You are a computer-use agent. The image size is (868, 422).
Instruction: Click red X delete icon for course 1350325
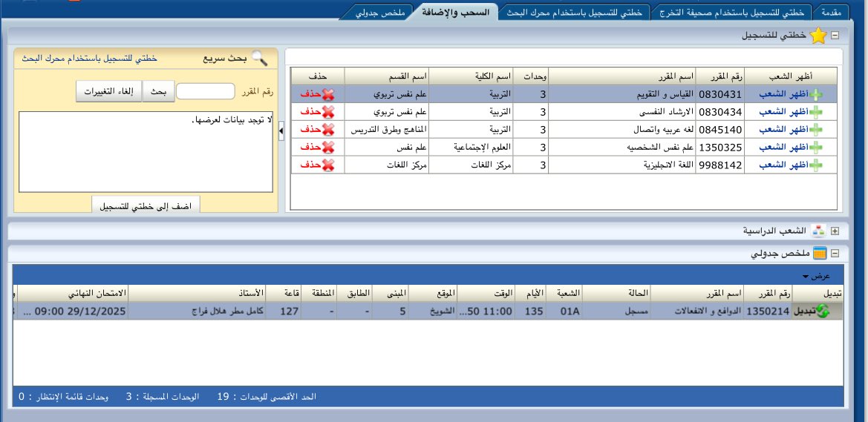point(328,148)
